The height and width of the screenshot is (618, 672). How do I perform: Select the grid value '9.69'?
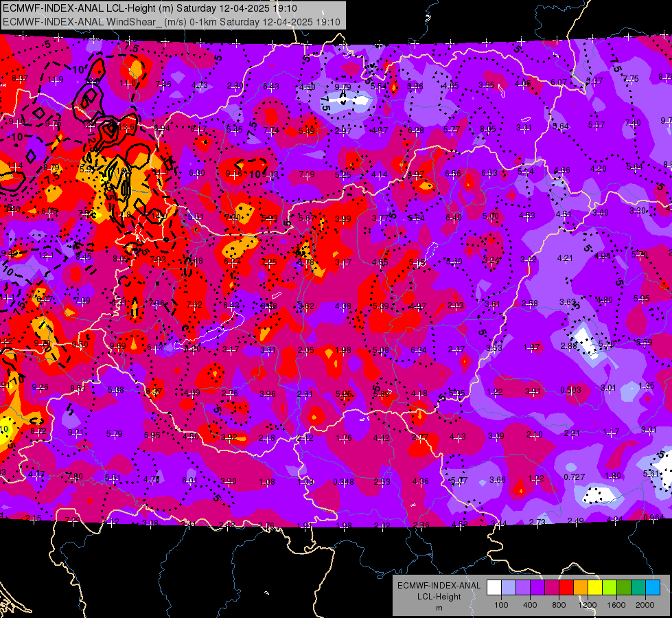118,345
